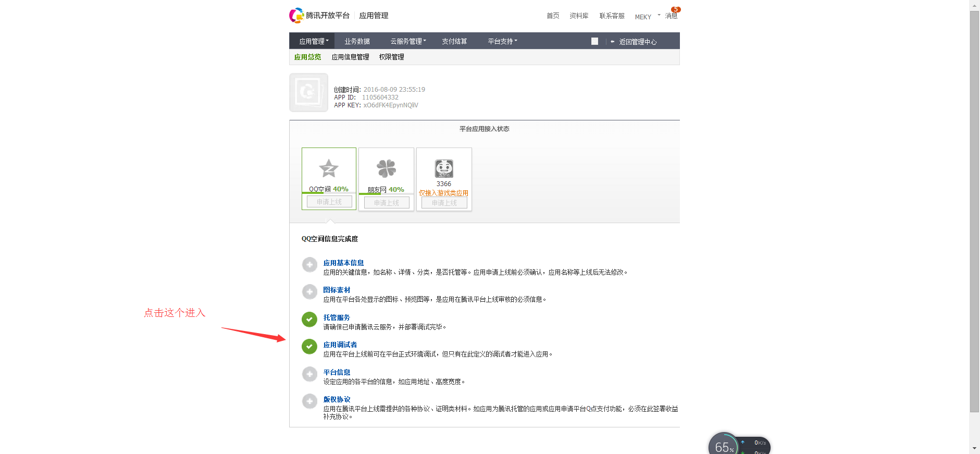Viewport: 980px width, 454px height.
Task: Click the page vertical scrollbar thumb
Action: (x=974, y=212)
